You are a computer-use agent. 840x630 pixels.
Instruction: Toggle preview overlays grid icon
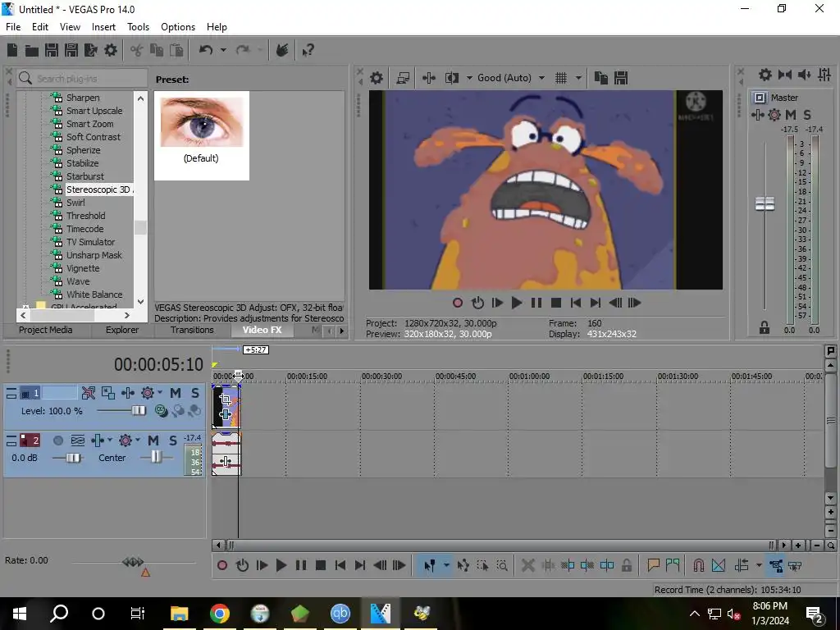(561, 78)
